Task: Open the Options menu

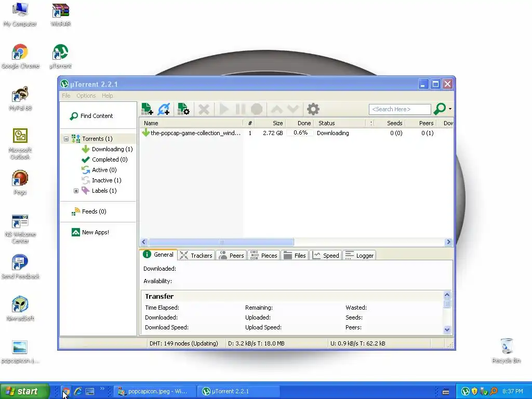Action: 86,96
